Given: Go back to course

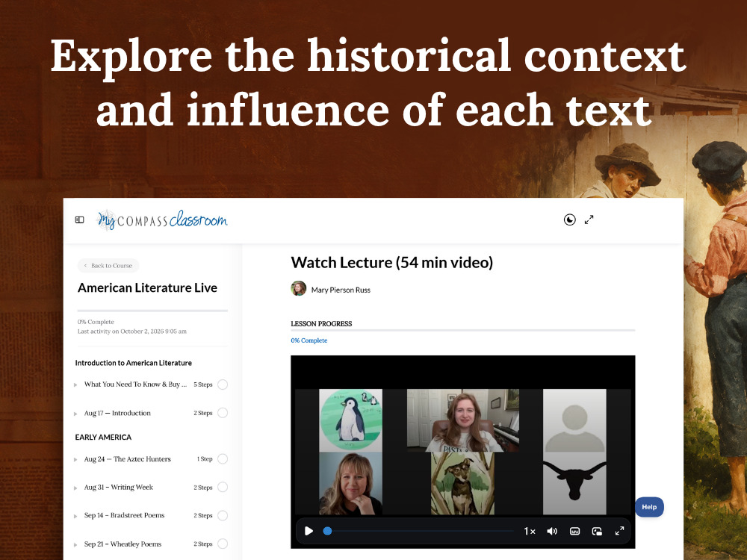Looking at the screenshot, I should point(108,266).
